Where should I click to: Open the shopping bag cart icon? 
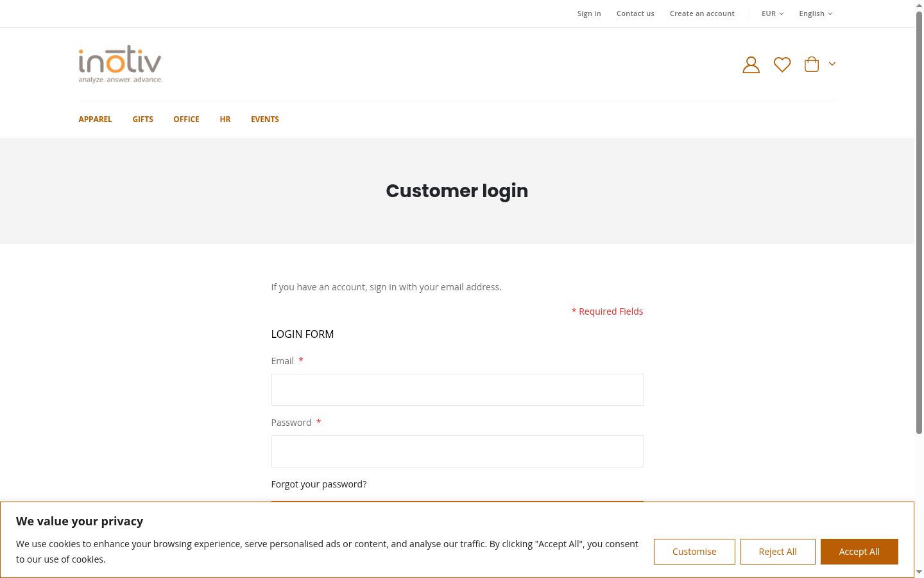click(812, 64)
